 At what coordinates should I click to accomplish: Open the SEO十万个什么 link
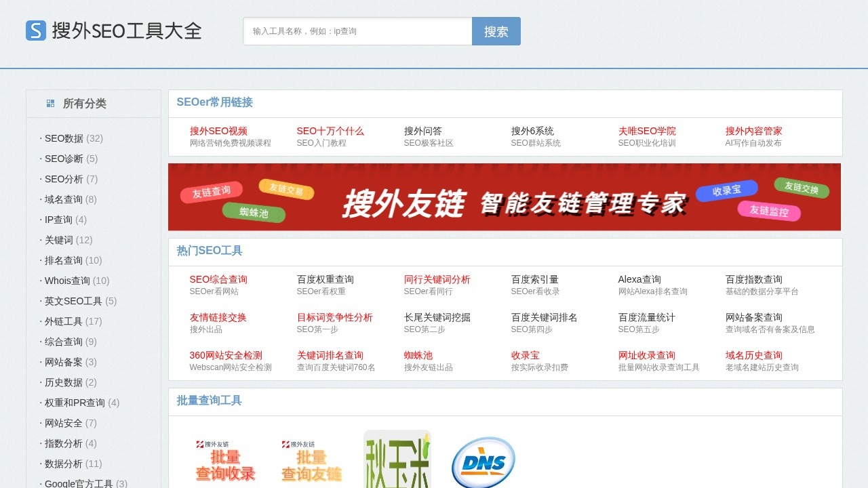click(330, 131)
